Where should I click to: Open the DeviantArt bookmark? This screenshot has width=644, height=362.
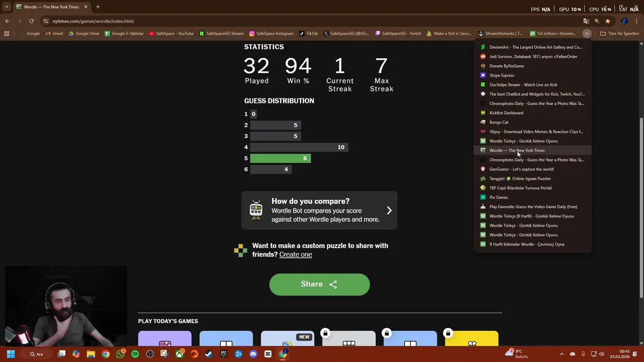[x=532, y=47]
